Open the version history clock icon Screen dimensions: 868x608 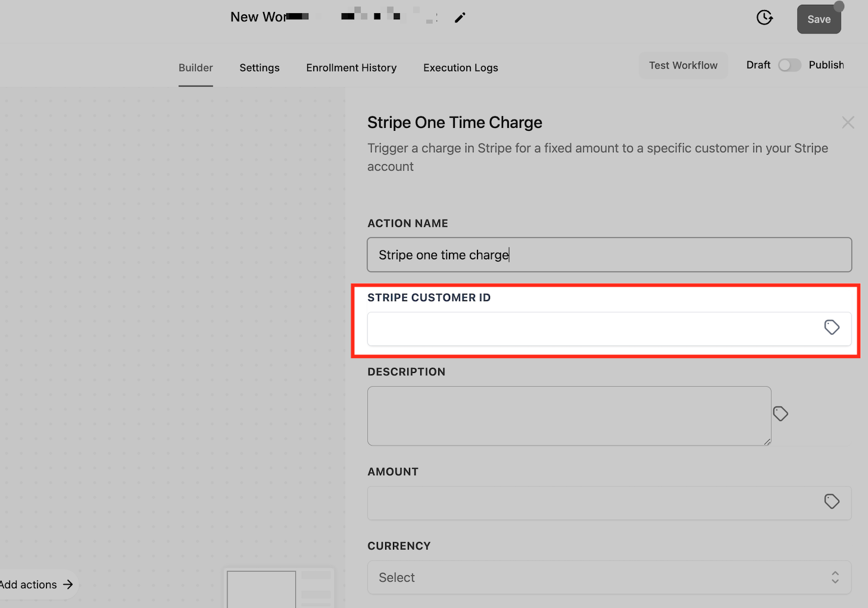(x=764, y=18)
